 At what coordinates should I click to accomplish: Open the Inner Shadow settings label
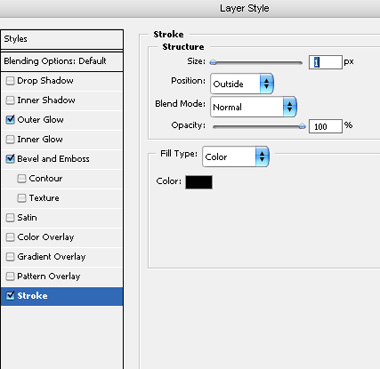[x=46, y=100]
